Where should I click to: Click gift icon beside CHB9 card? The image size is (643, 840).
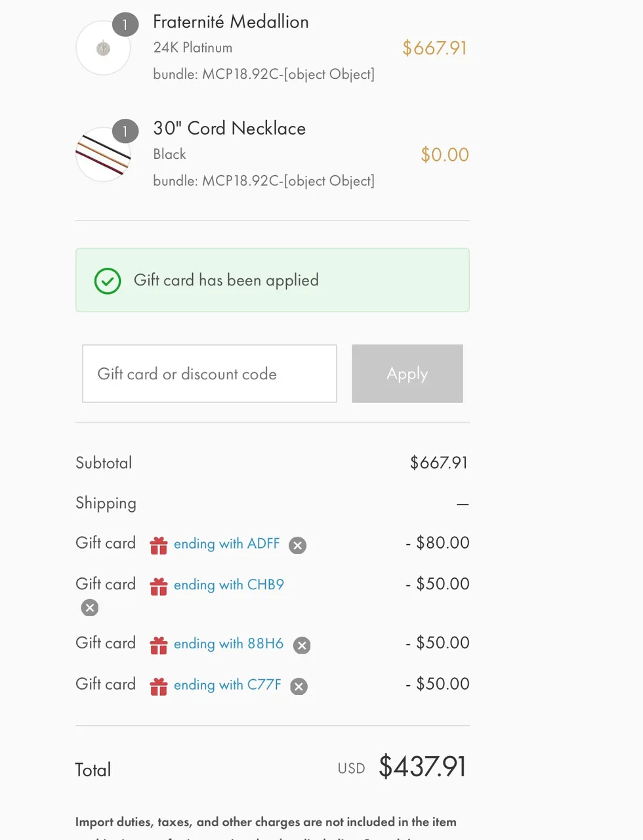coord(159,586)
